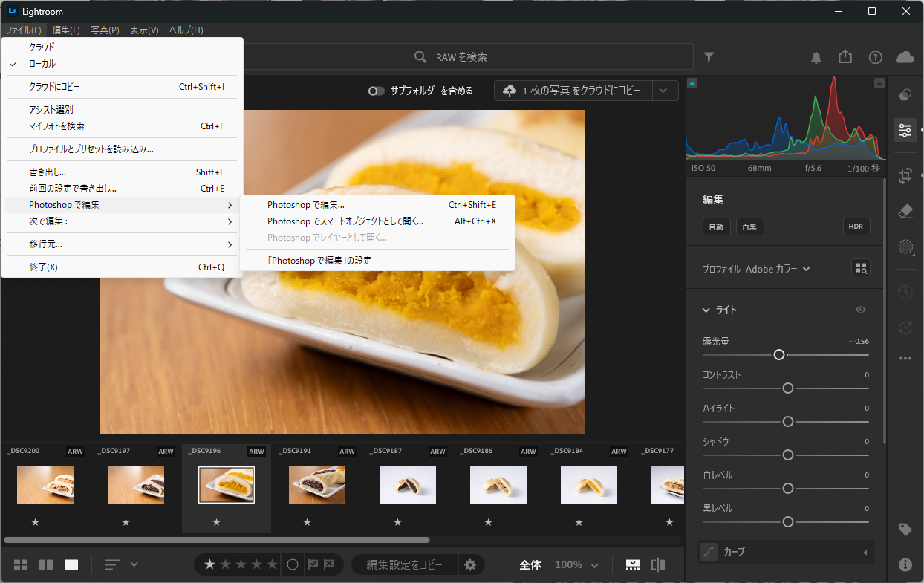Open 写真(P) menu
Screen dimensions: 924x583
coord(105,30)
